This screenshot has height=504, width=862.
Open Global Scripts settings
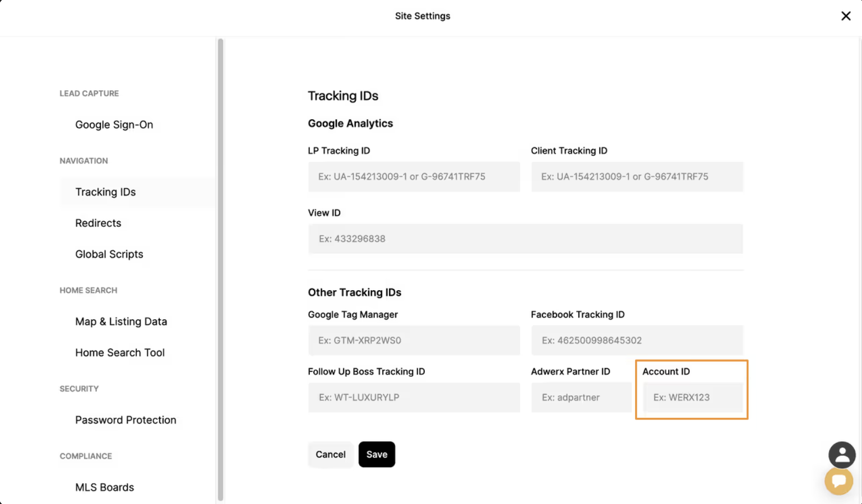click(109, 254)
